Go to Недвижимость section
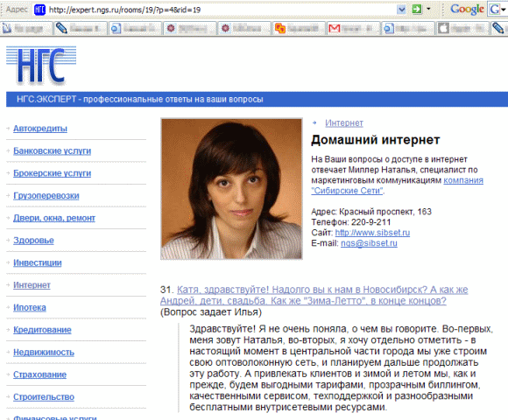Image resolution: width=508 pixels, height=420 pixels. [x=44, y=352]
